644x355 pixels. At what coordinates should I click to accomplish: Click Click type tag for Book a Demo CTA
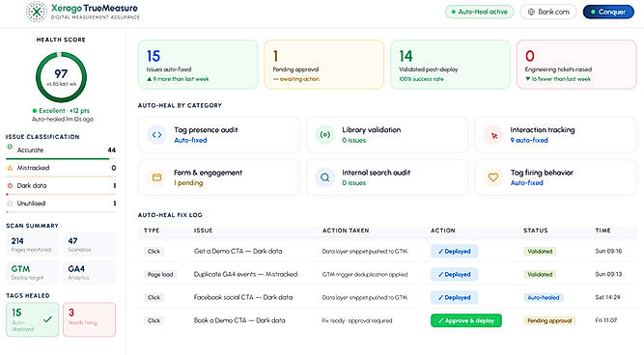click(154, 320)
